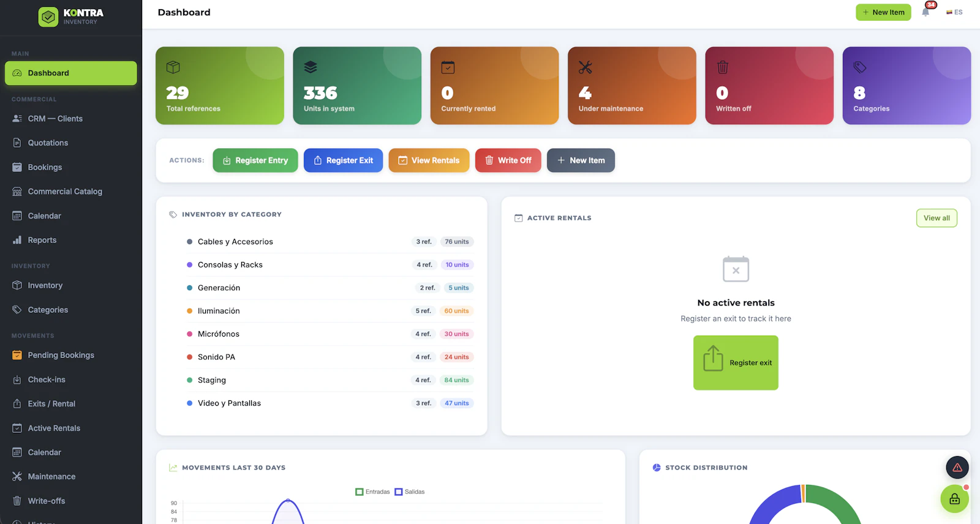This screenshot has height=524, width=980.
Task: Click the Exits / Rental upload icon
Action: pyautogui.click(x=17, y=403)
